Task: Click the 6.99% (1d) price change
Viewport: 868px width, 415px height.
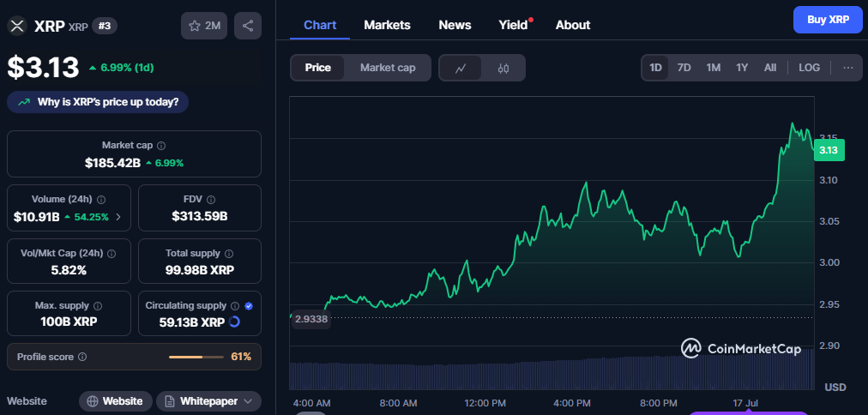Action: pos(121,68)
